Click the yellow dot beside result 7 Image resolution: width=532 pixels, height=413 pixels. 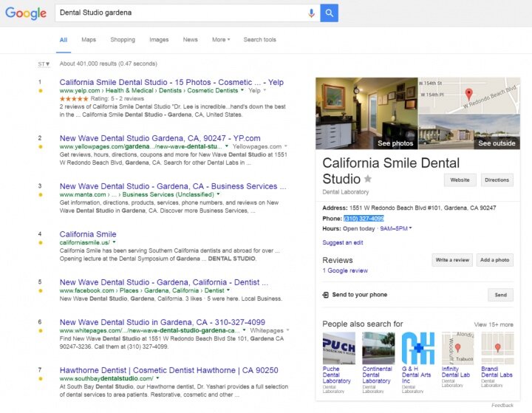coord(41,379)
